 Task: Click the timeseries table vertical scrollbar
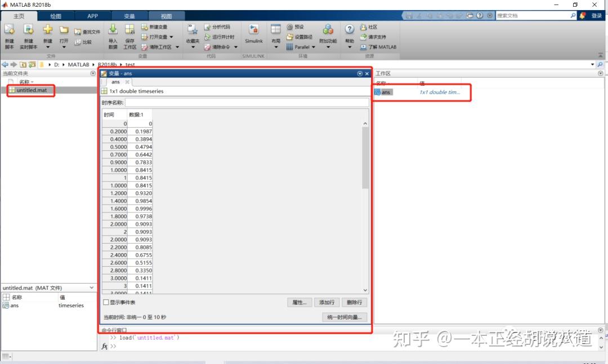[365, 158]
